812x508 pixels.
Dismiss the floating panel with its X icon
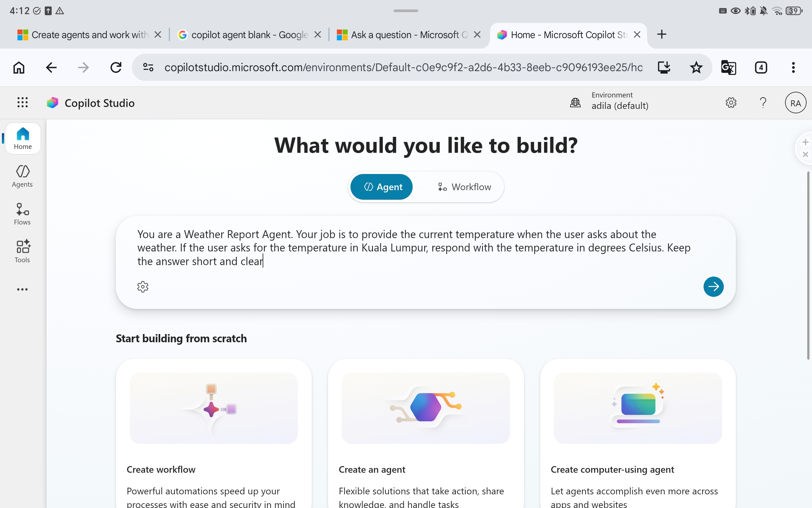(x=805, y=155)
